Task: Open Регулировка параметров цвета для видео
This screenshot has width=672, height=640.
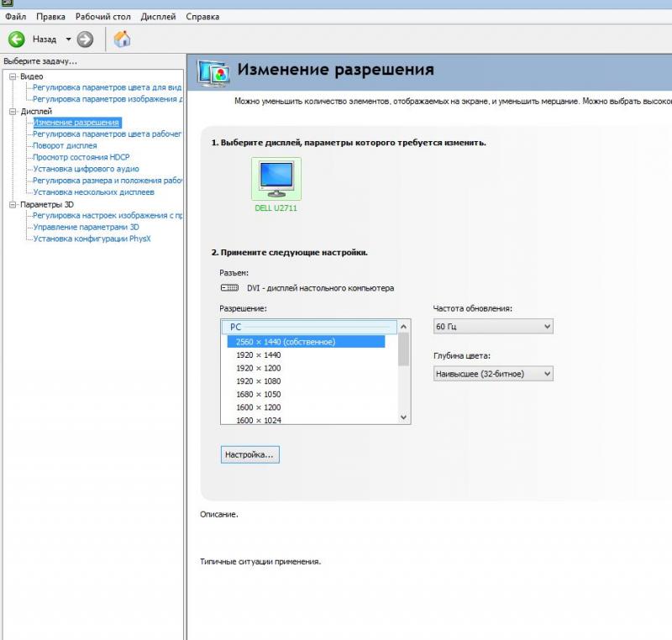Action: 108,87
